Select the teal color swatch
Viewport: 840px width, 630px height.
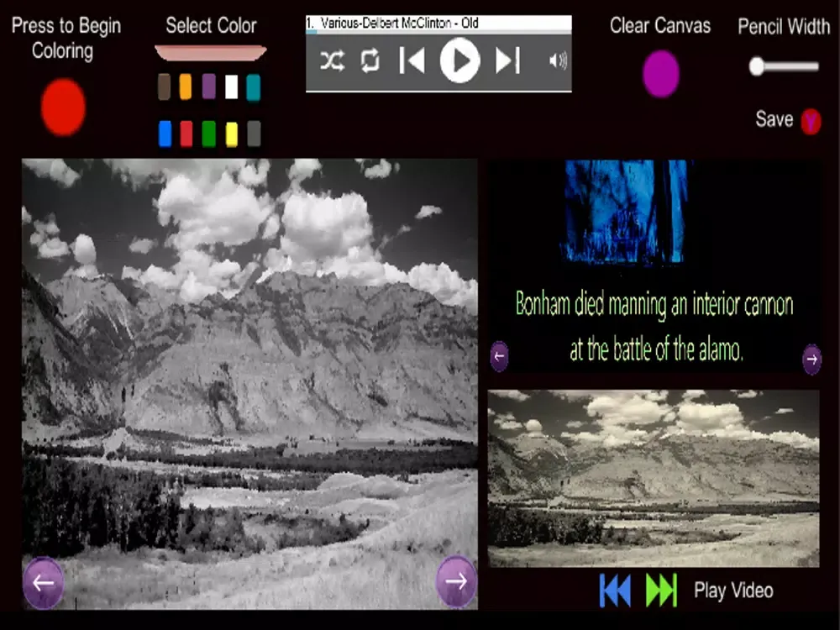(x=254, y=87)
